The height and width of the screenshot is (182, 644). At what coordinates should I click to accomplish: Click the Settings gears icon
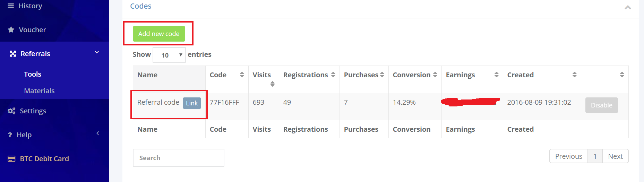pos(11,111)
